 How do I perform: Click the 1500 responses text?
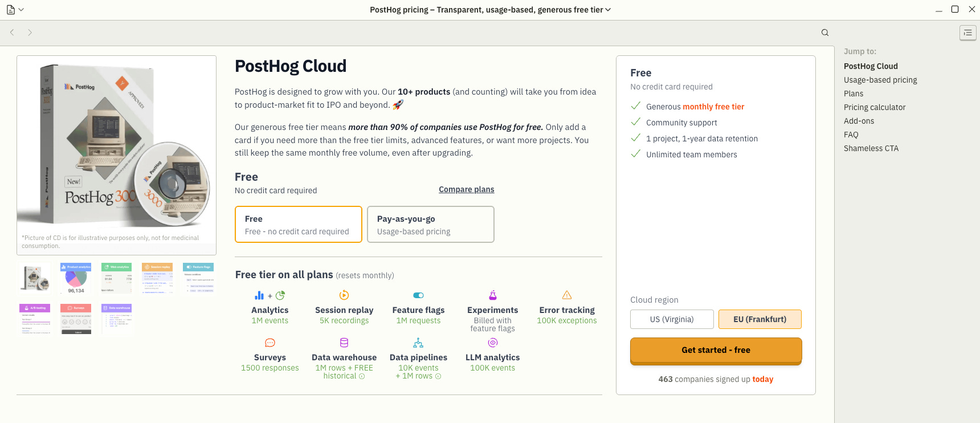point(270,368)
